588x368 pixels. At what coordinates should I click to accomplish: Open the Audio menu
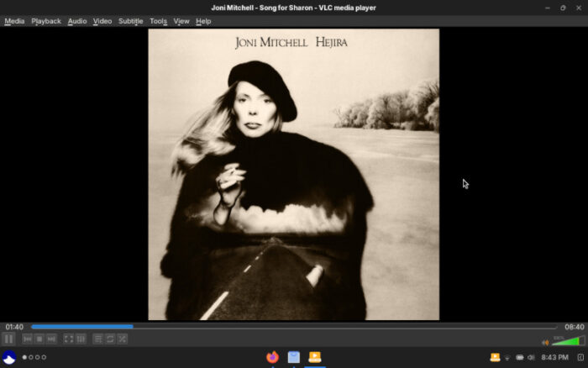[77, 21]
